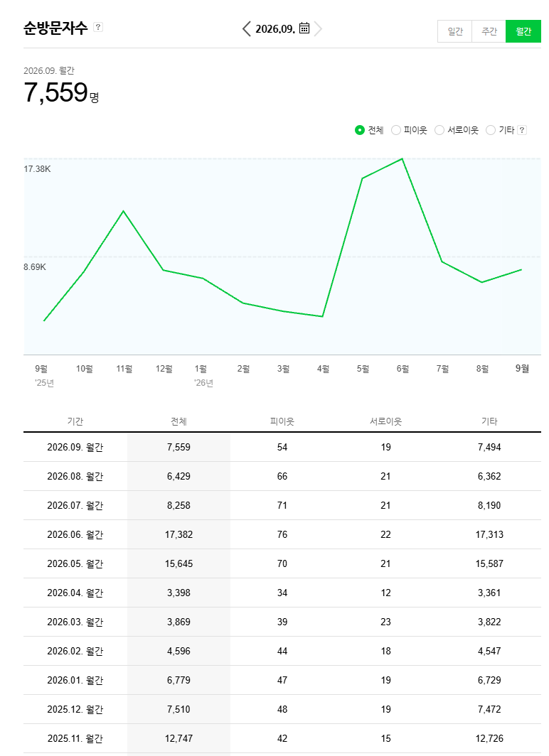Click the 서로이웃 table column header
549x756 pixels.
(x=385, y=421)
